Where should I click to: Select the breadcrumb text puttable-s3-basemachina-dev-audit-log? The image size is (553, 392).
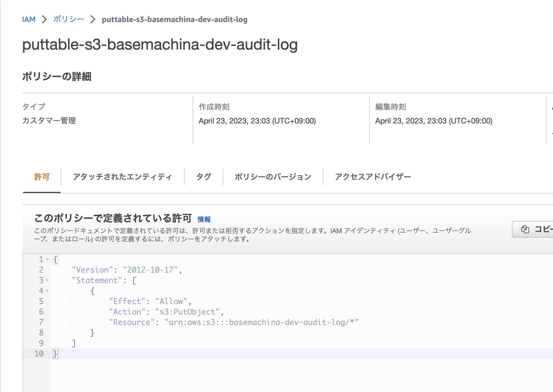pyautogui.click(x=175, y=19)
